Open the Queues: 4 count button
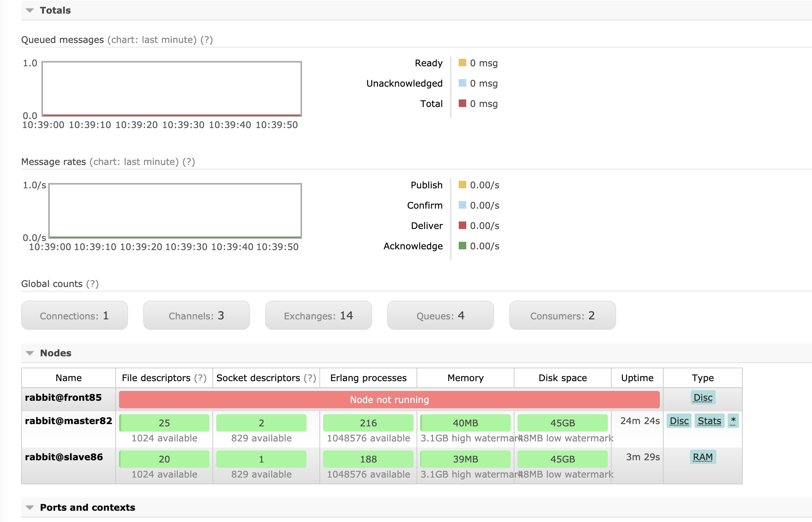 click(x=440, y=316)
